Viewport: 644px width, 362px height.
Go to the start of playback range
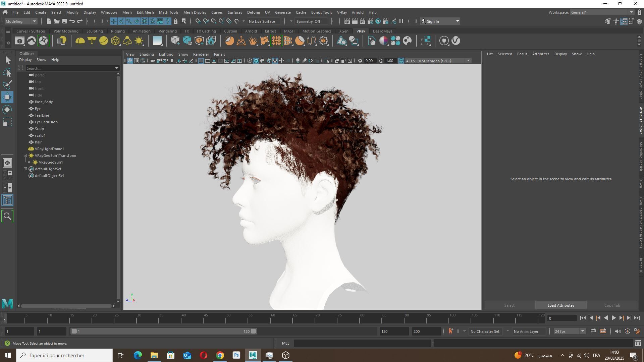click(583, 318)
